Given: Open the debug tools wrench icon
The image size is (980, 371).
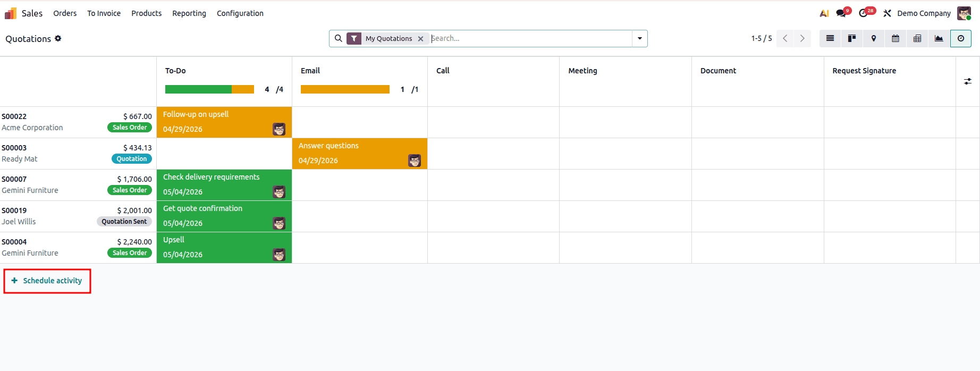Looking at the screenshot, I should coord(887,13).
